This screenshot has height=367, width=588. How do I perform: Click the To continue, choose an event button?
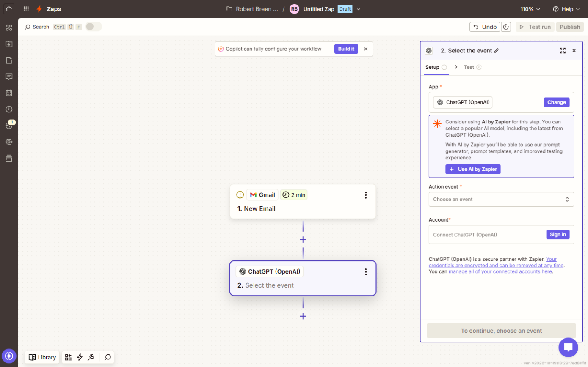(x=501, y=331)
